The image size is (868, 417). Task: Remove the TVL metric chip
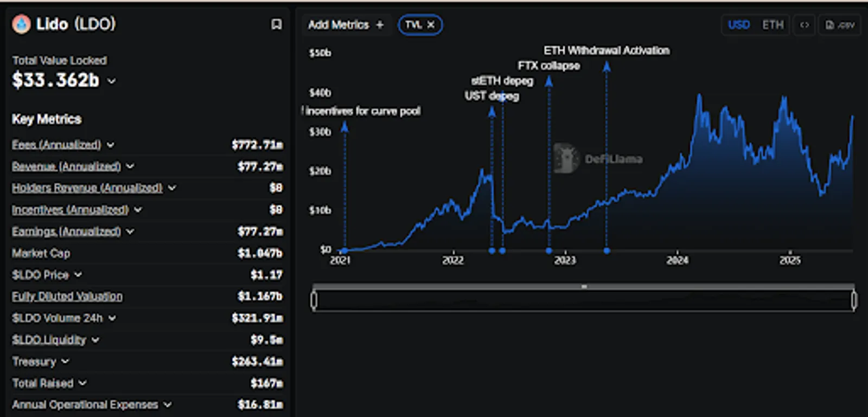point(431,24)
